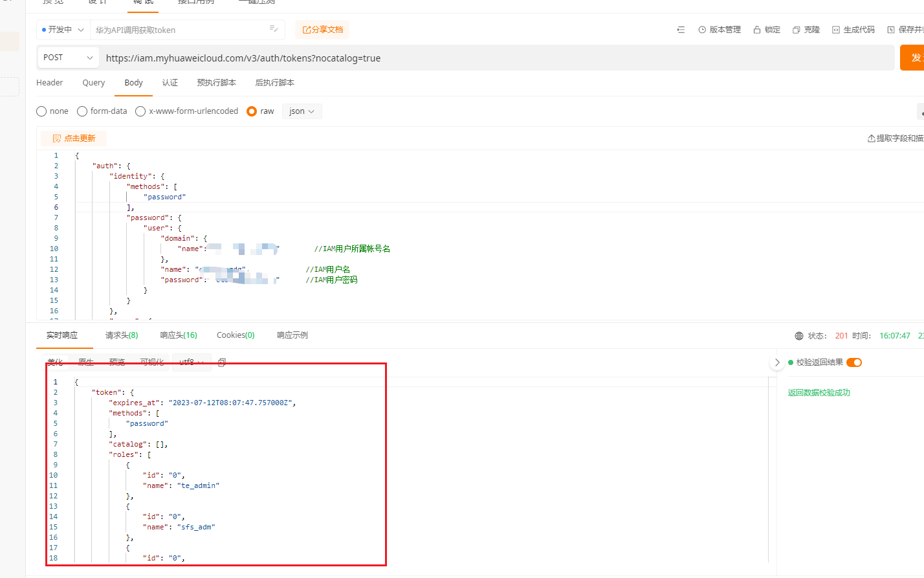Toggle the 校验返回结果 switch off
This screenshot has width=924, height=578.
click(854, 362)
